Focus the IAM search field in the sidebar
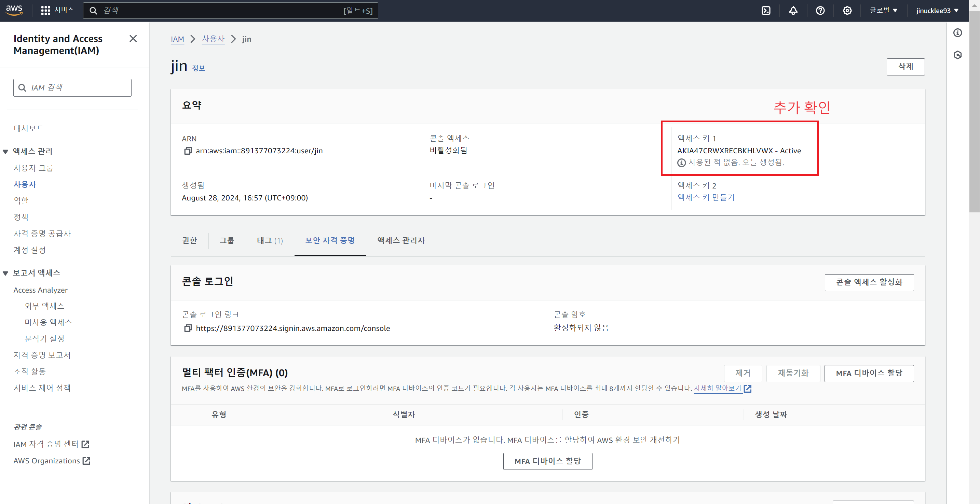980x504 pixels. (72, 88)
